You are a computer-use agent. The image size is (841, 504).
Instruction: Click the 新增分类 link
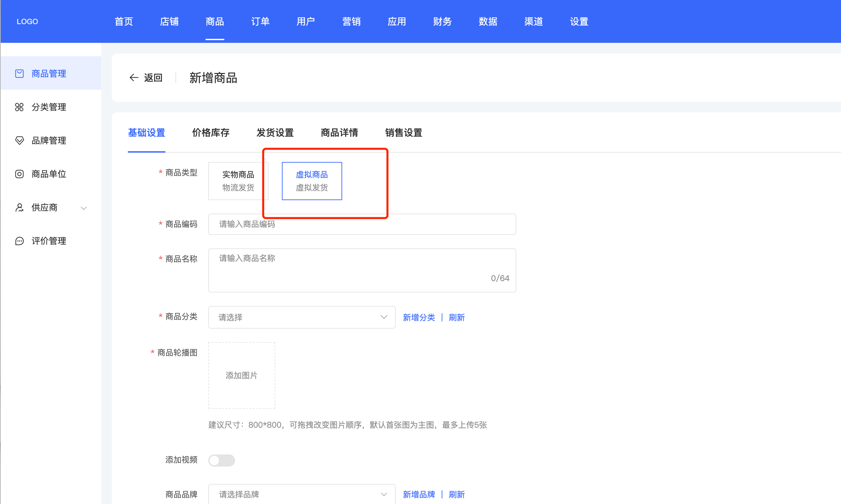pyautogui.click(x=418, y=317)
